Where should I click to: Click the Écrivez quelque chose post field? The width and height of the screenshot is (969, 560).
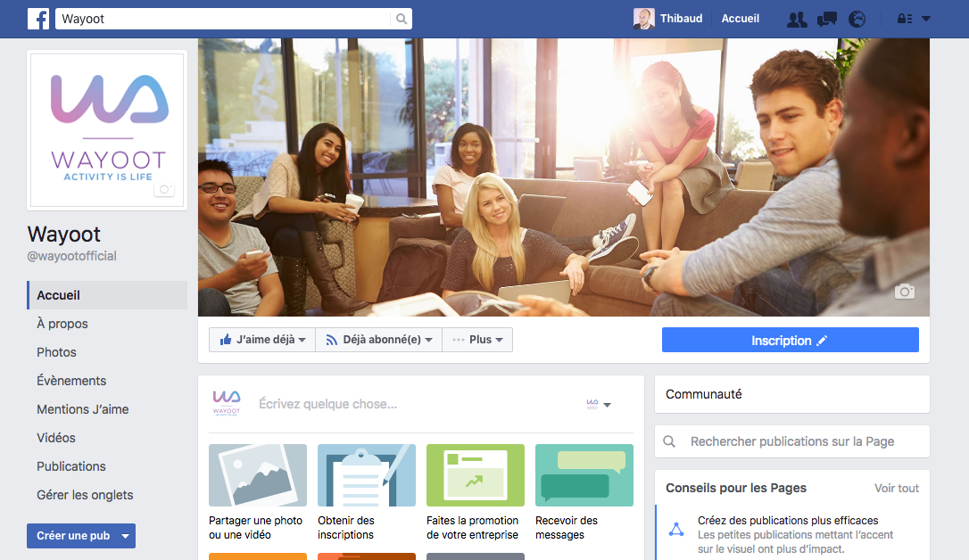point(327,404)
